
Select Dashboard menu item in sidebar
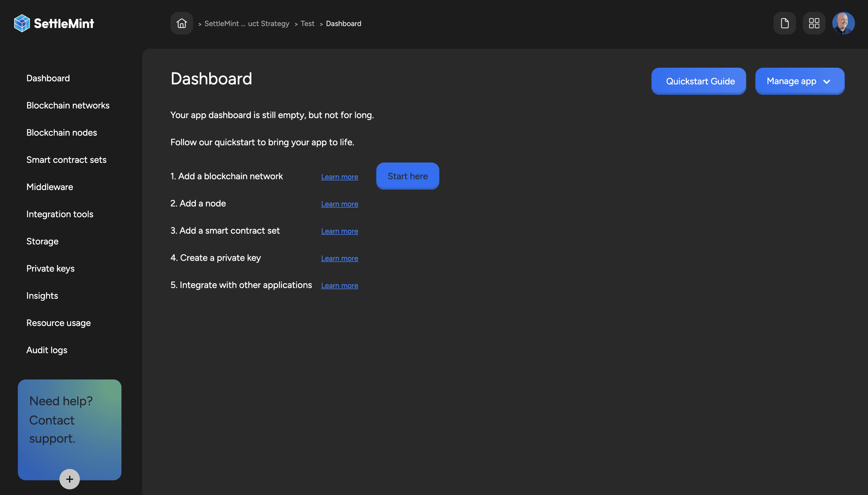pyautogui.click(x=48, y=78)
